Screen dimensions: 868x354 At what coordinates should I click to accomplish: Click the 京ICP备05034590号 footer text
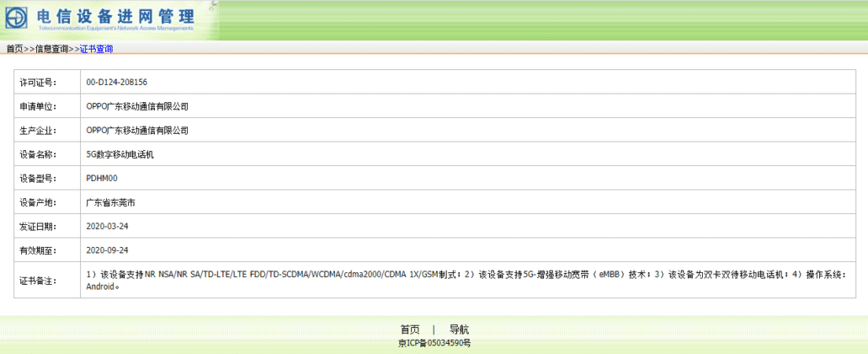tap(434, 343)
